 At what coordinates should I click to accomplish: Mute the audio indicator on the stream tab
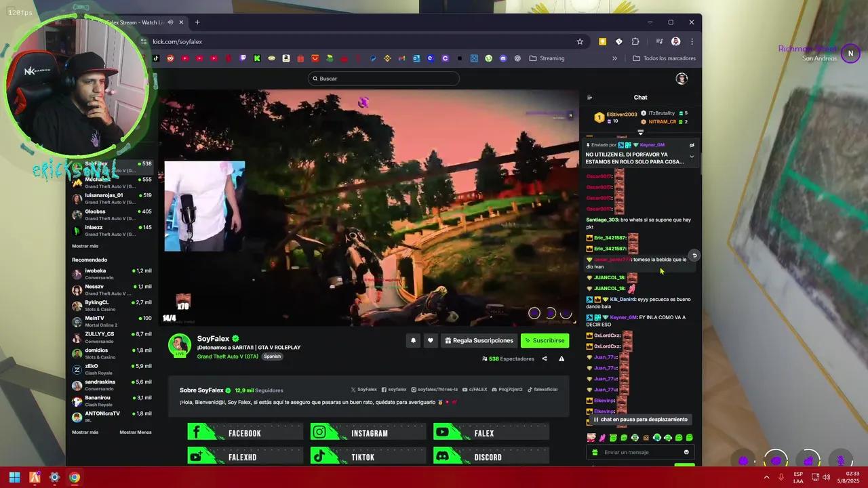[169, 22]
